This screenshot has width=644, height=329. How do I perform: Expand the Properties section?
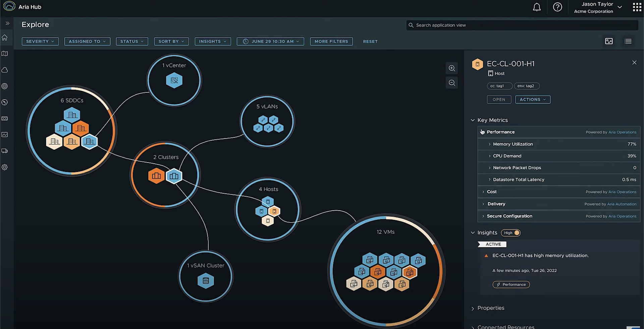[473, 308]
